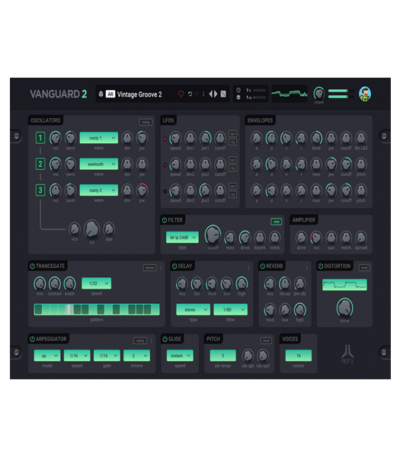Image resolution: width=400 pixels, height=457 pixels.
Task: Toggle oscillator 1 number button
Action: (40, 138)
